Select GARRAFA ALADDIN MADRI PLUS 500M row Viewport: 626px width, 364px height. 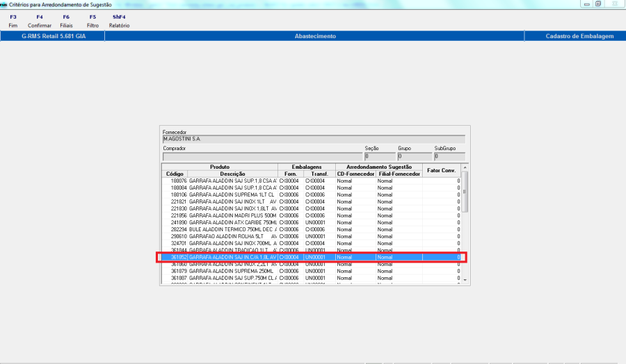click(x=312, y=215)
